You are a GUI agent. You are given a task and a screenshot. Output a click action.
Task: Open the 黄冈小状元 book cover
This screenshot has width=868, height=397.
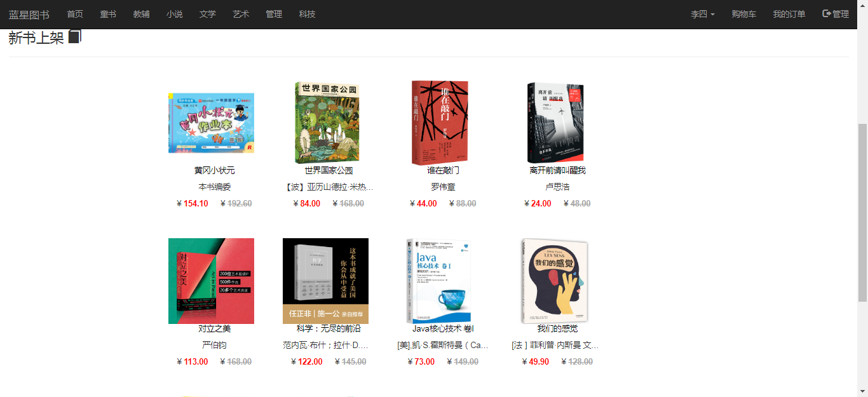211,123
